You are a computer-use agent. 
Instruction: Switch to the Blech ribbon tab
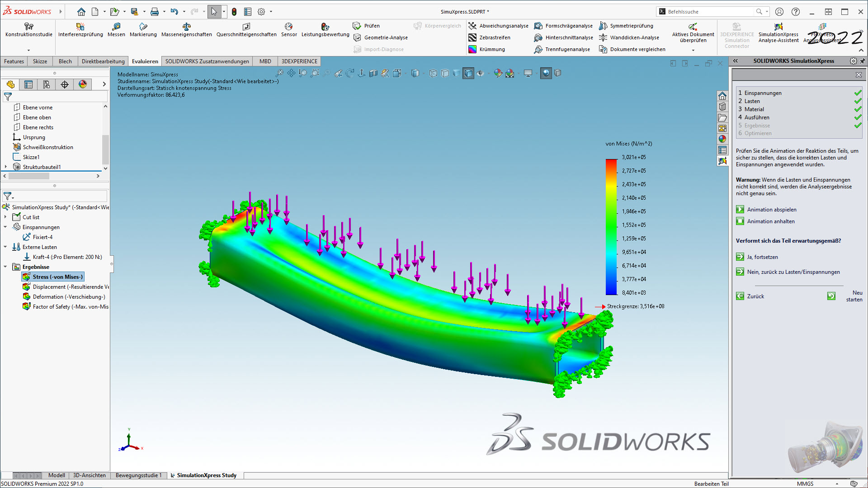click(x=65, y=61)
